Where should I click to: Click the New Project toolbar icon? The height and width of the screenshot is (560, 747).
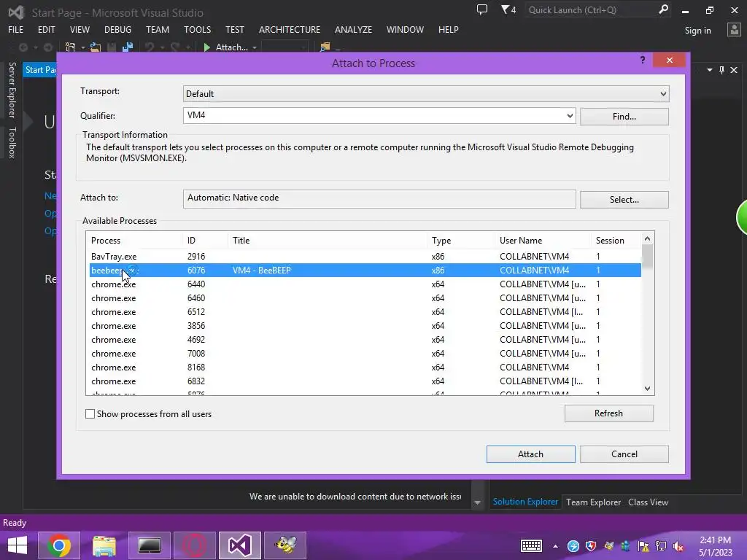tap(71, 47)
